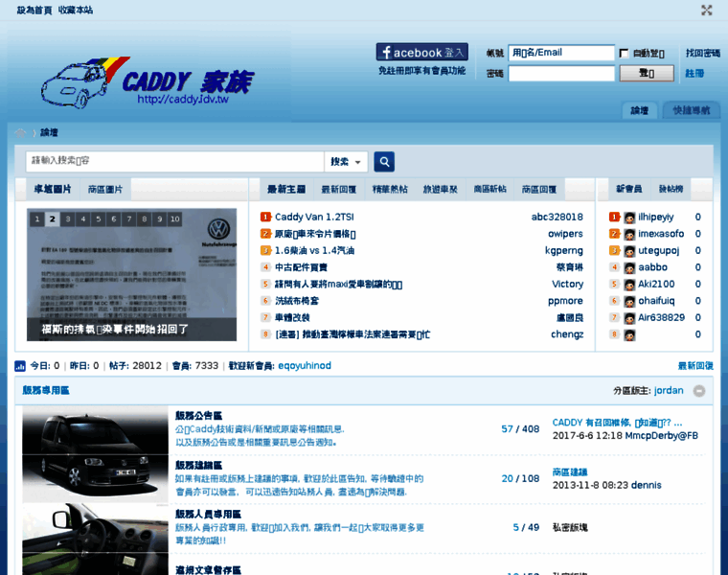Open the 版務建議區 board
Image resolution: width=728 pixels, height=575 pixels.
[198, 465]
